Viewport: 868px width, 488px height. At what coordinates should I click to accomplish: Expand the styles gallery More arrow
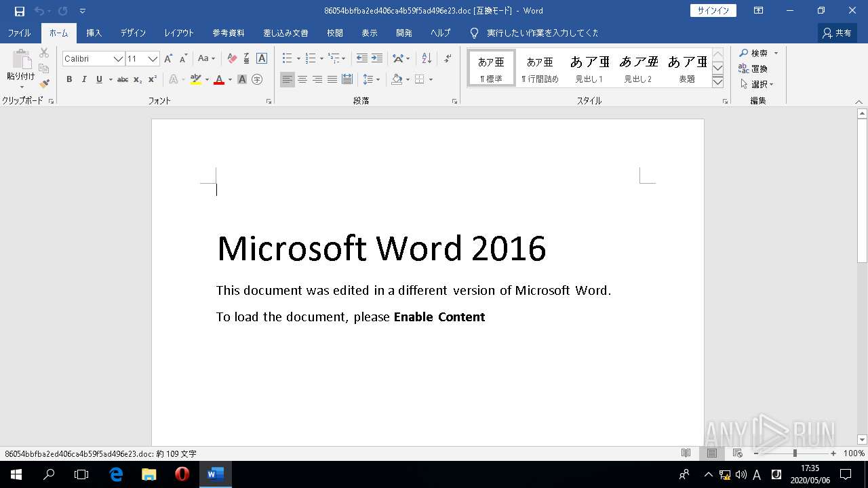pyautogui.click(x=718, y=82)
